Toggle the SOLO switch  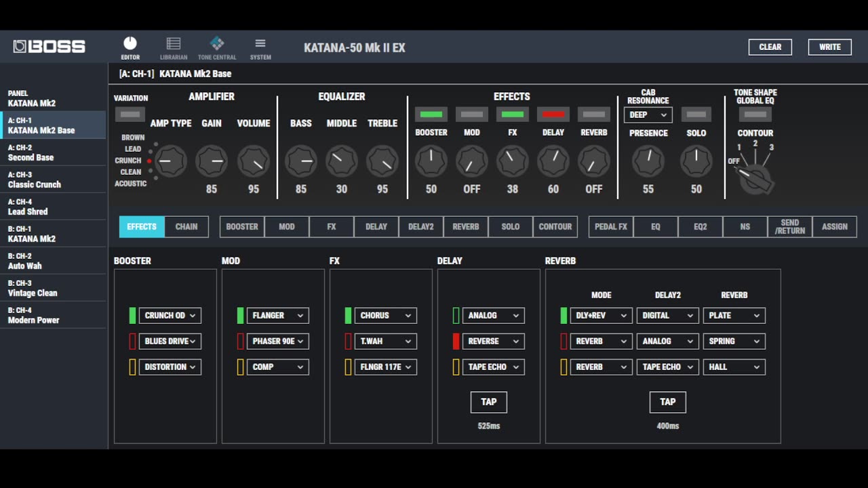pos(696,115)
